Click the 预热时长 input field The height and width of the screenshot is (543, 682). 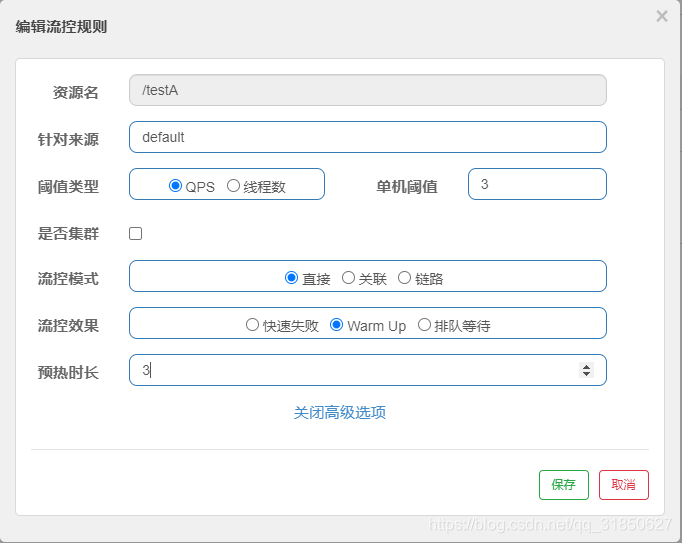368,370
